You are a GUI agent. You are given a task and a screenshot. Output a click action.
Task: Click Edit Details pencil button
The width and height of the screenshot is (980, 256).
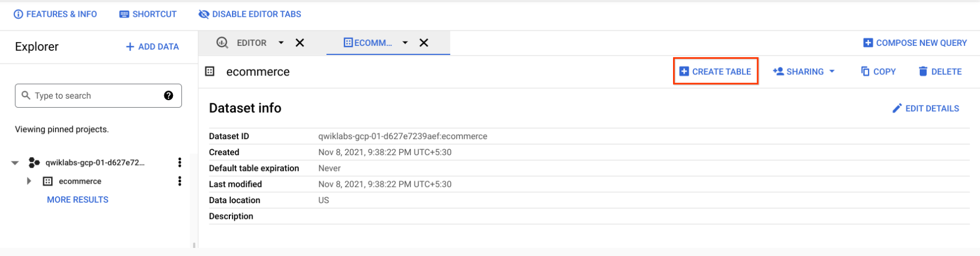(926, 108)
